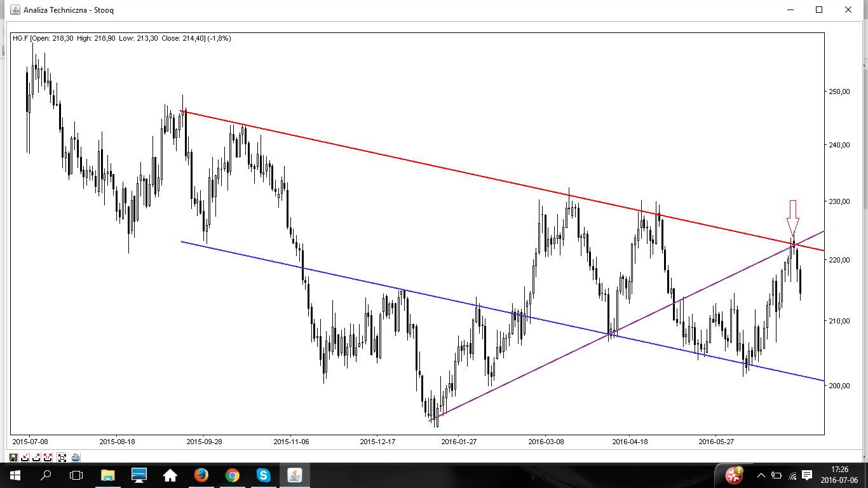The image size is (868, 488).
Task: Click the 230,00 price axis label
Action: pos(838,201)
